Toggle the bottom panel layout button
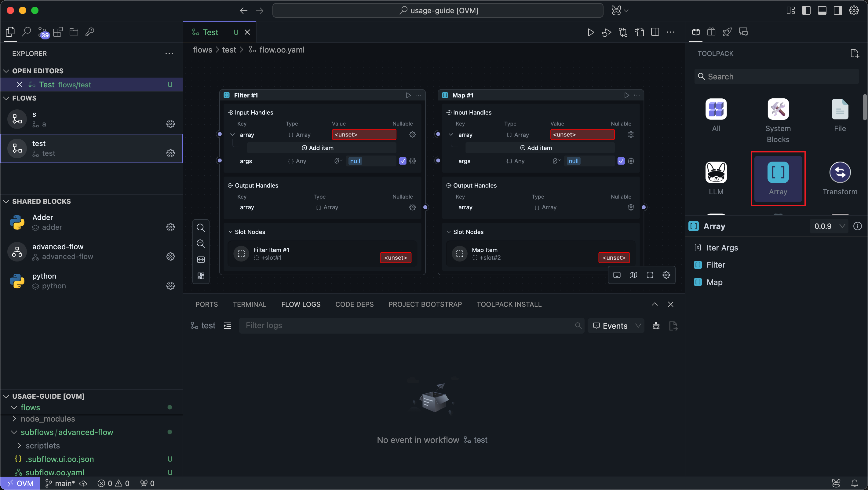This screenshot has width=868, height=490. pyautogui.click(x=822, y=10)
